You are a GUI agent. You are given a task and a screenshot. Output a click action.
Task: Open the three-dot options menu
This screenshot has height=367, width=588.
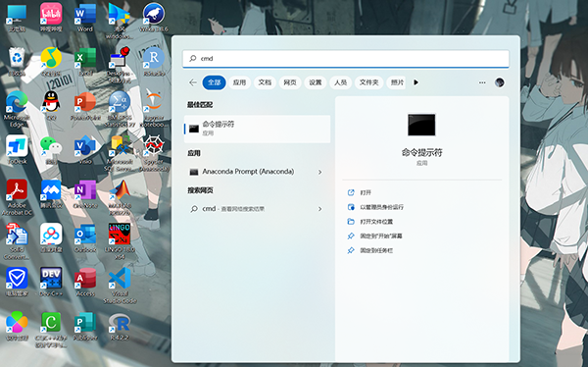coord(482,82)
